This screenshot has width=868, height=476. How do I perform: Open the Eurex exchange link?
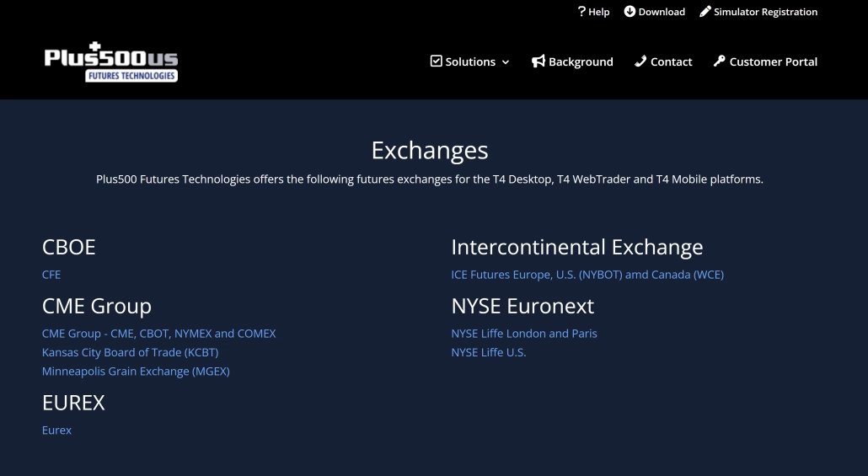tap(56, 431)
